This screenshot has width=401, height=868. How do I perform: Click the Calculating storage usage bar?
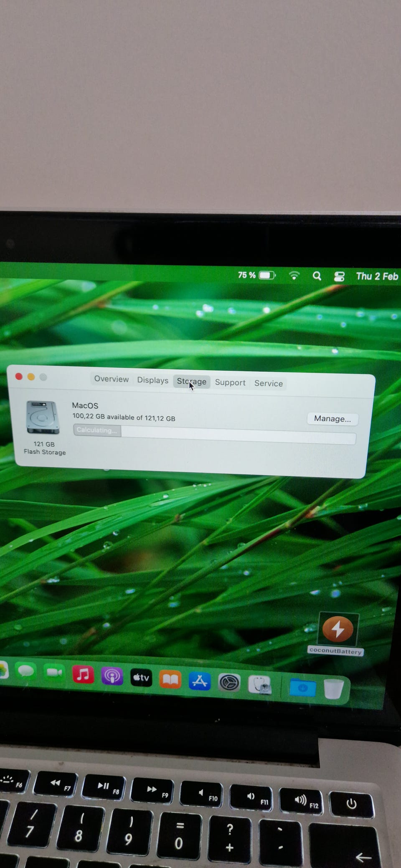(214, 435)
